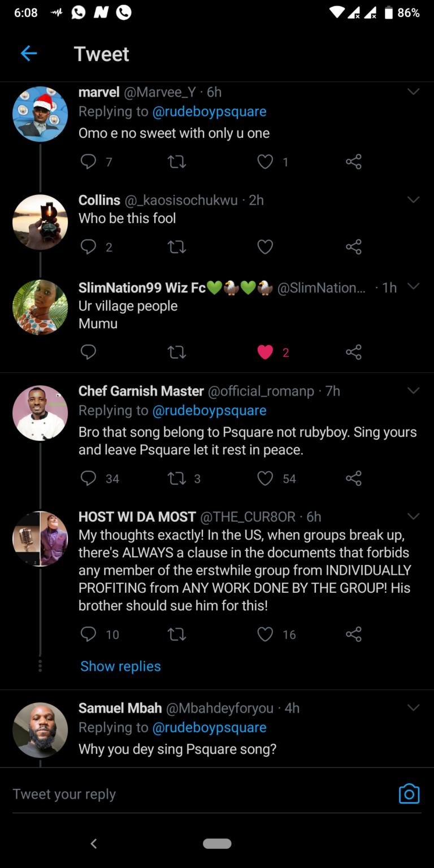This screenshot has height=868, width=434.
Task: Unlike SlimNation99's liked tweet
Action: pyautogui.click(x=265, y=353)
